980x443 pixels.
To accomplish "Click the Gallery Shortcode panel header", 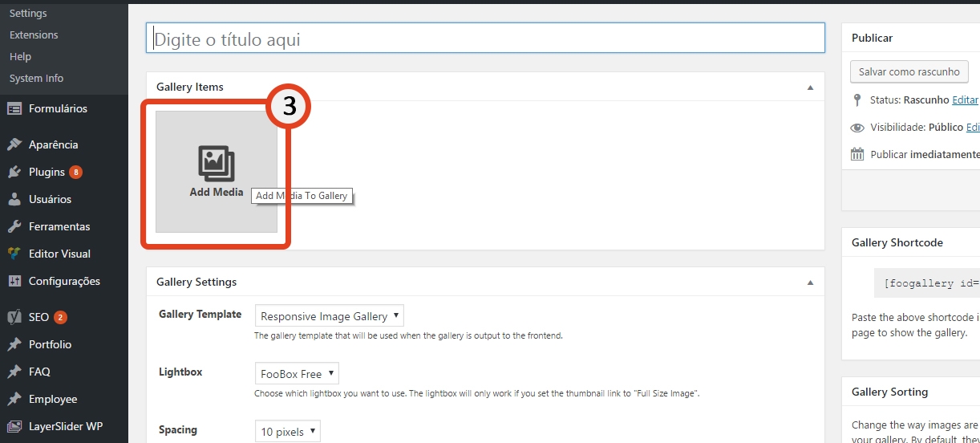I will [x=911, y=242].
